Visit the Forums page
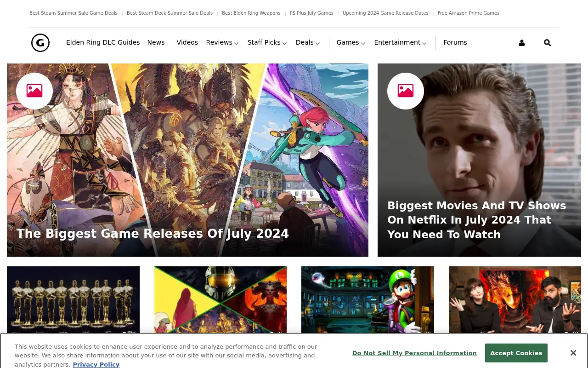 (x=455, y=42)
